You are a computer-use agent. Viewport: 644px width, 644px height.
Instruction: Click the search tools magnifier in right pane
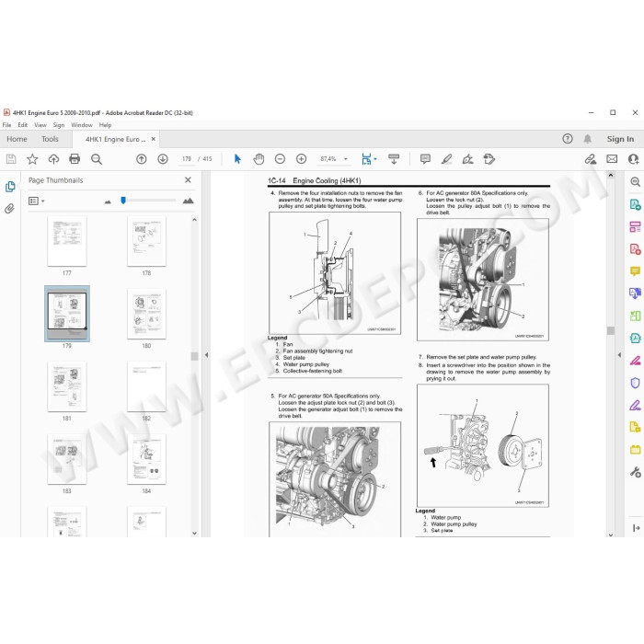pyautogui.click(x=635, y=181)
